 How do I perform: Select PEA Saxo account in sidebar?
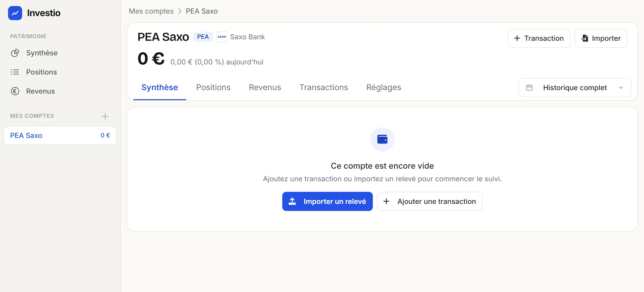tap(60, 135)
